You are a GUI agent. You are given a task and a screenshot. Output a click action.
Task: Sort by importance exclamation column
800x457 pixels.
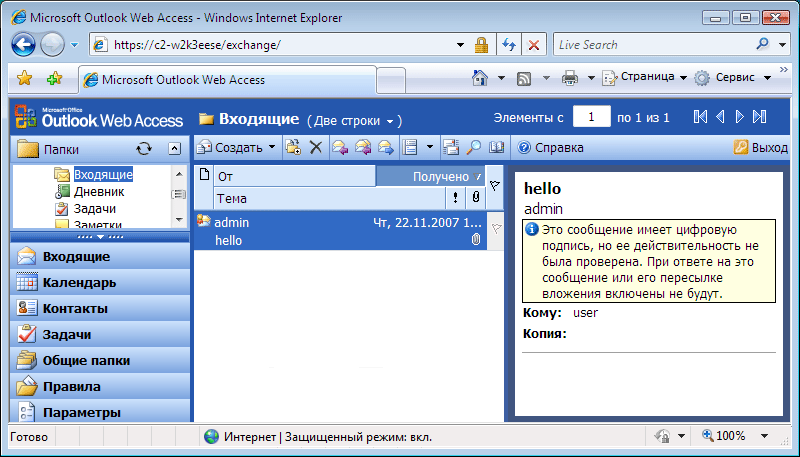pyautogui.click(x=456, y=198)
